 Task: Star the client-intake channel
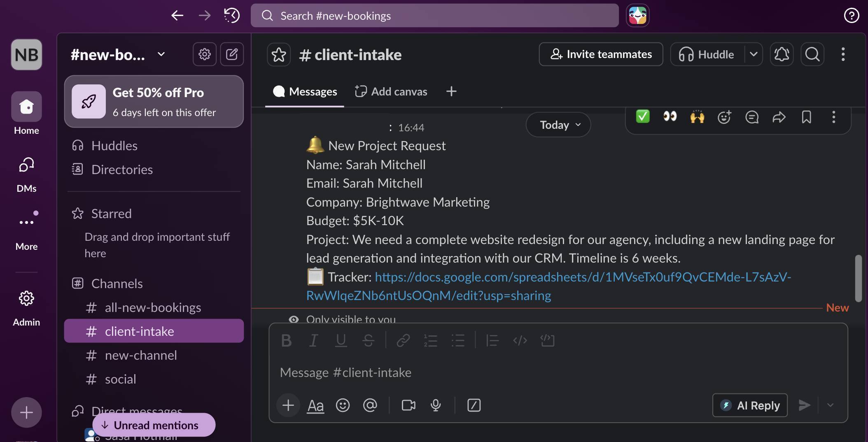(x=278, y=54)
